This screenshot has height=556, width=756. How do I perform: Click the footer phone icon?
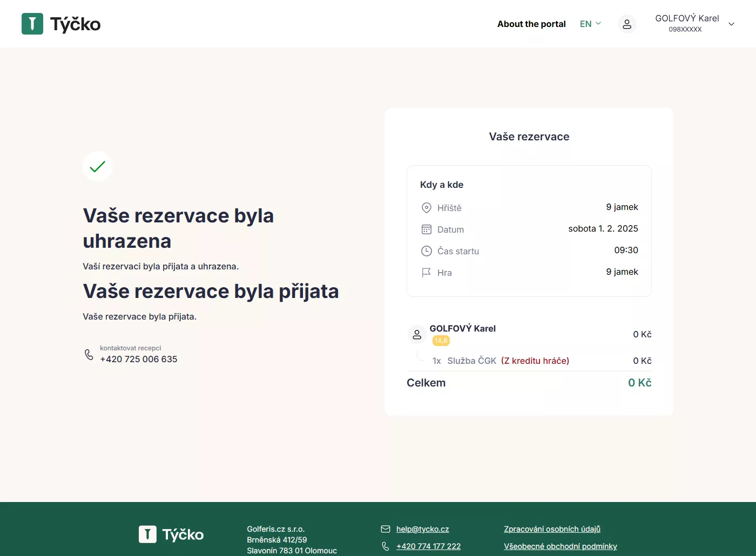386,546
